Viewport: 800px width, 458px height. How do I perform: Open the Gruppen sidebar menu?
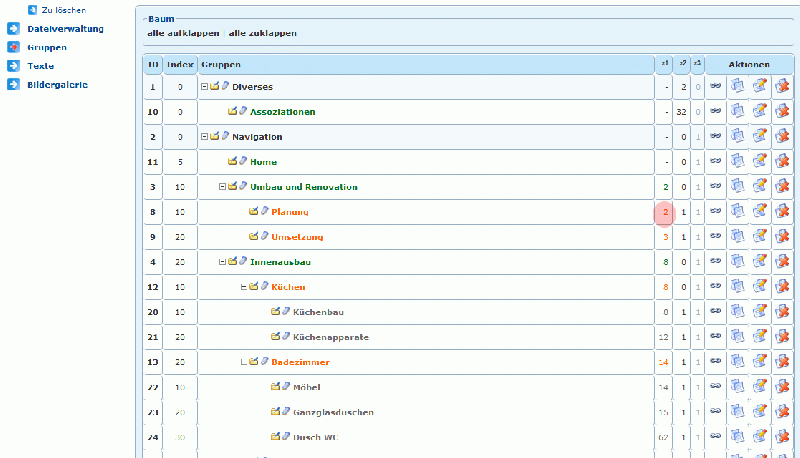point(47,47)
